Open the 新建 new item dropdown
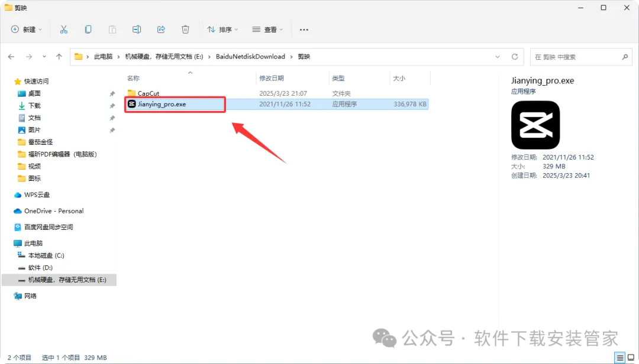Image resolution: width=639 pixels, height=364 pixels. tap(27, 30)
